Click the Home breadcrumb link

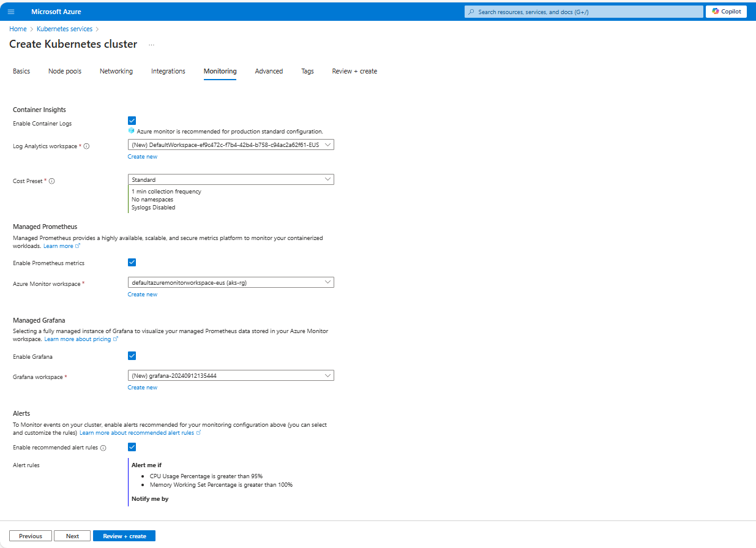[18, 29]
